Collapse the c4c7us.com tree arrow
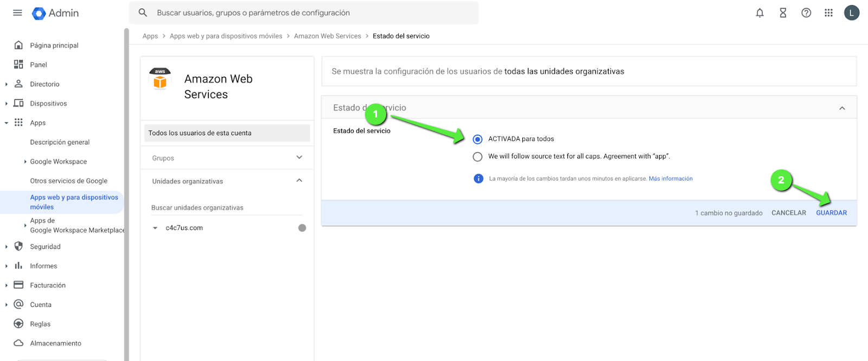868x361 pixels. (x=155, y=228)
